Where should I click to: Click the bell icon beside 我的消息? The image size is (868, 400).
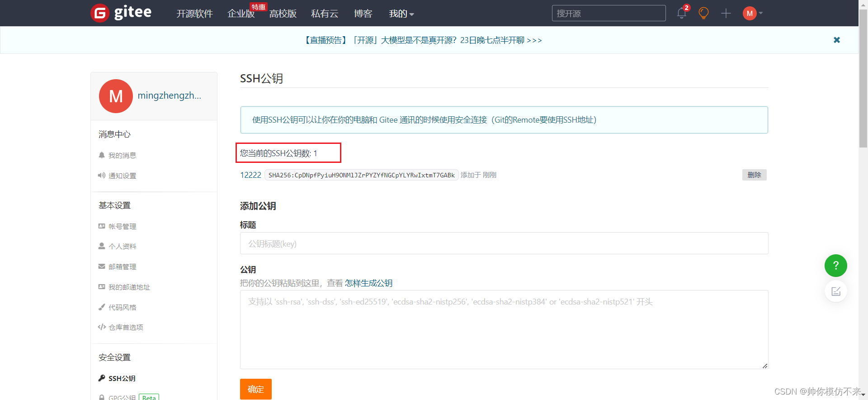tap(102, 155)
